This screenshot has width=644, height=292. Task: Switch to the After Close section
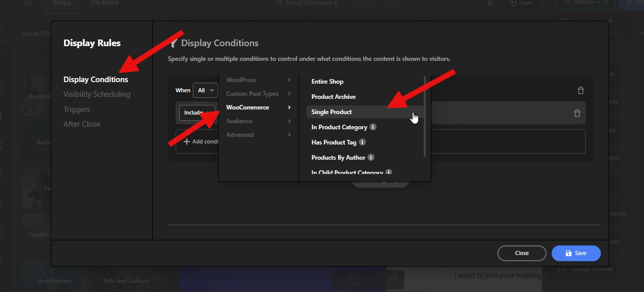pyautogui.click(x=82, y=124)
